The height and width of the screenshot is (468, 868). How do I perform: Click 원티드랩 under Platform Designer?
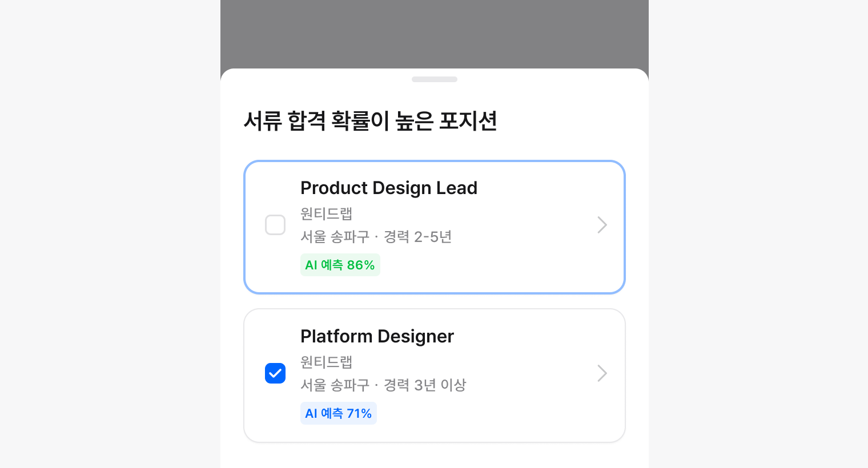[326, 362]
